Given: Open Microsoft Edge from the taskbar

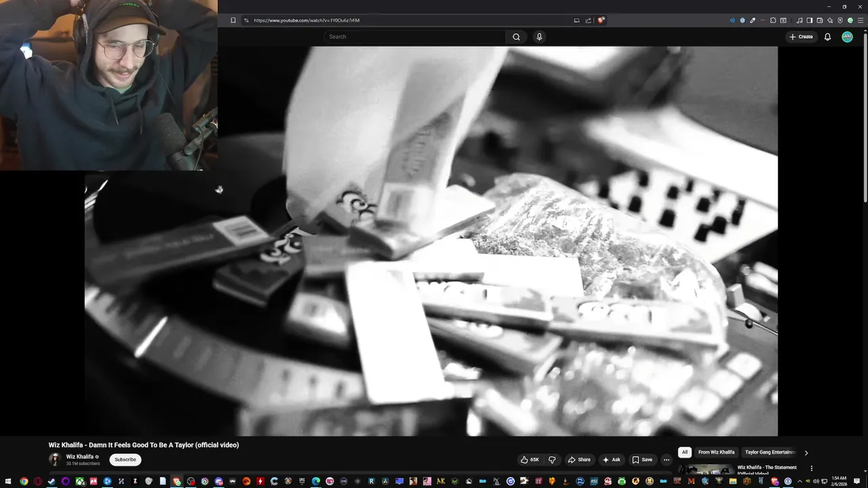Looking at the screenshot, I should tap(316, 482).
